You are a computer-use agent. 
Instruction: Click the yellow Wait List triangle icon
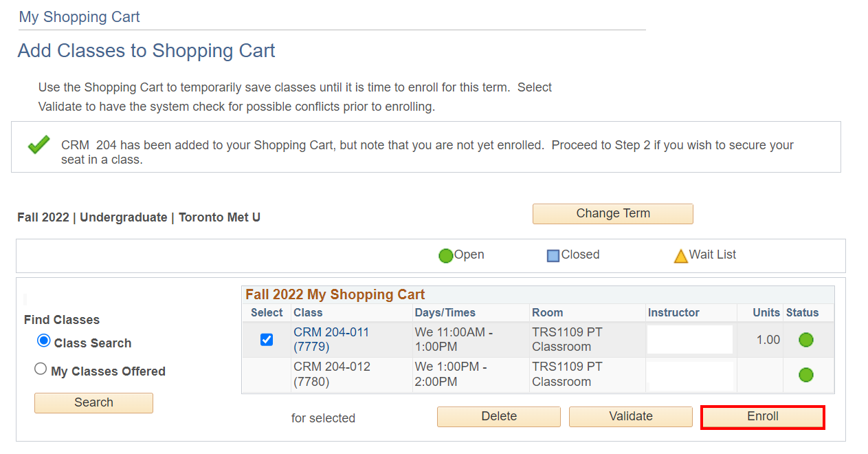pos(680,256)
